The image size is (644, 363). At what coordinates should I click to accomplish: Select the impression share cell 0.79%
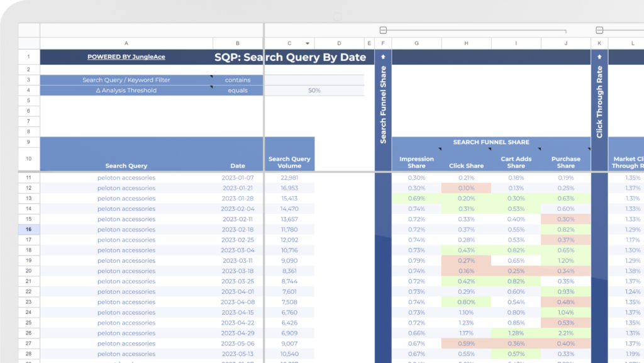coord(416,260)
